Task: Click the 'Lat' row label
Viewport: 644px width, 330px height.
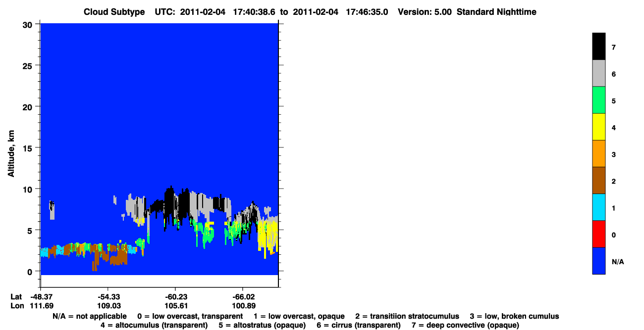Action: point(16,297)
